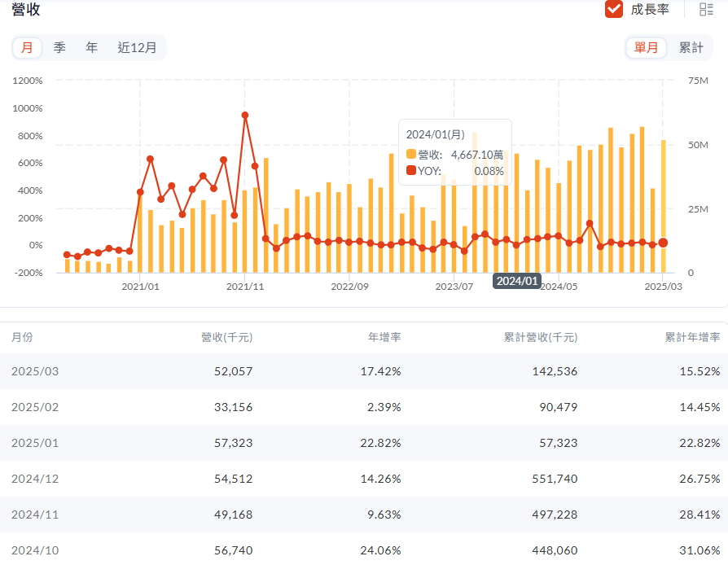The image size is (728, 565).
Task: Click the 2023/07 x-axis label
Action: [x=454, y=287]
